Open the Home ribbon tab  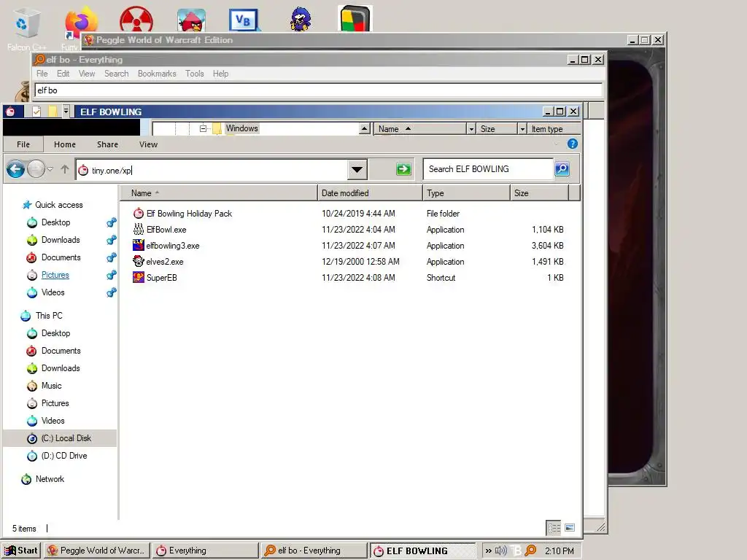pos(65,144)
